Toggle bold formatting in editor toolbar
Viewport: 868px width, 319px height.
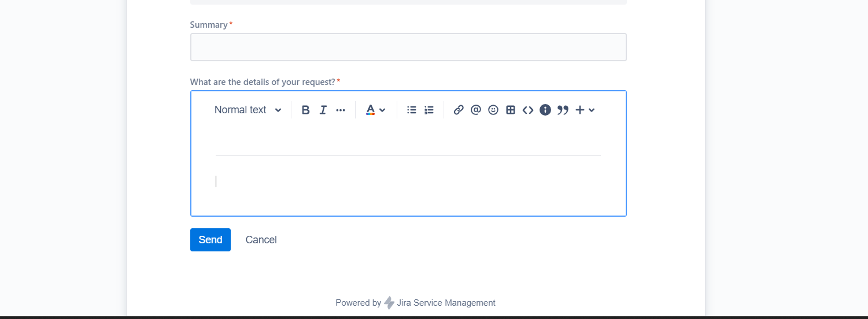306,110
